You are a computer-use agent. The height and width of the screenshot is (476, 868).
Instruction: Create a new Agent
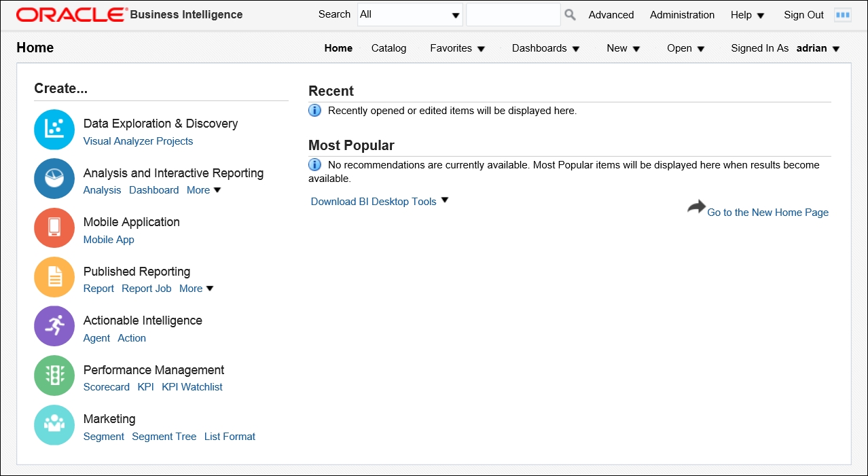96,338
